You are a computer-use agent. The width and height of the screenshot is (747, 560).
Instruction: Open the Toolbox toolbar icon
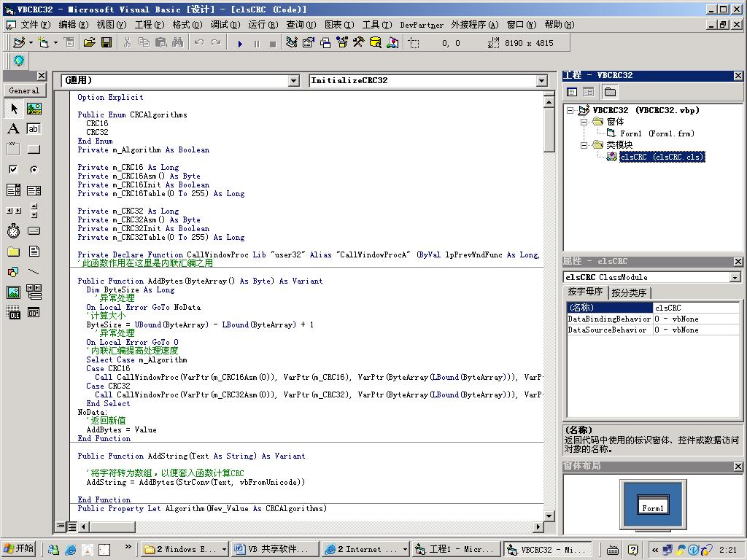coord(359,43)
